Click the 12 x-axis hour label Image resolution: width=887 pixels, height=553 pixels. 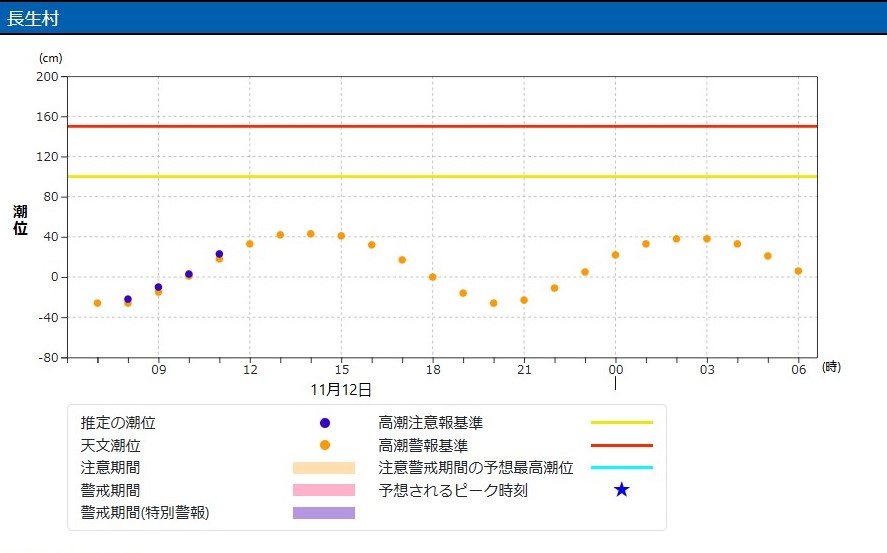(250, 370)
